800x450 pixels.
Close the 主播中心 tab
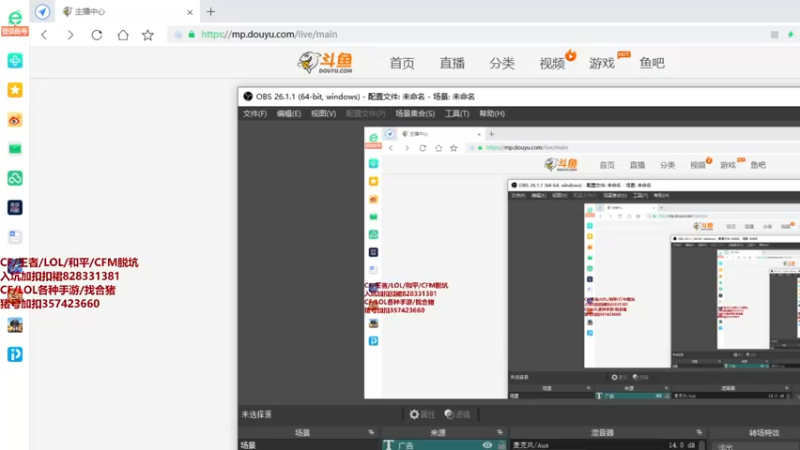[x=190, y=12]
